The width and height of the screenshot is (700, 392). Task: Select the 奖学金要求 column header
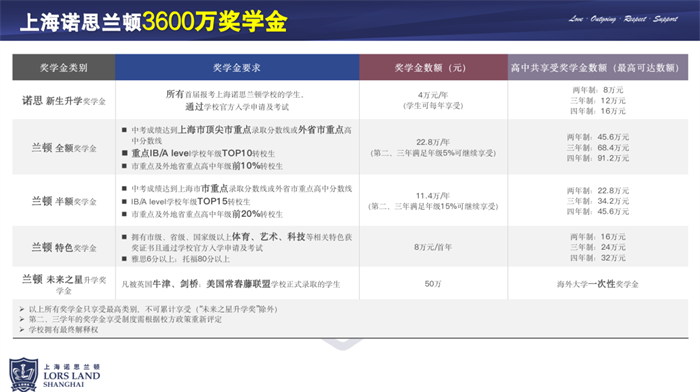click(237, 67)
